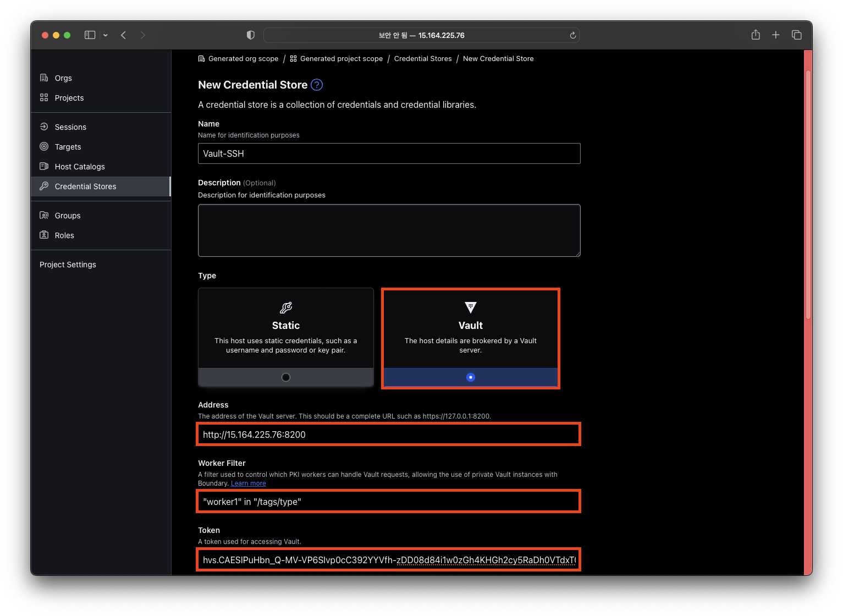The height and width of the screenshot is (616, 843).
Task: Click the Credential Stores key icon
Action: pyautogui.click(x=44, y=186)
